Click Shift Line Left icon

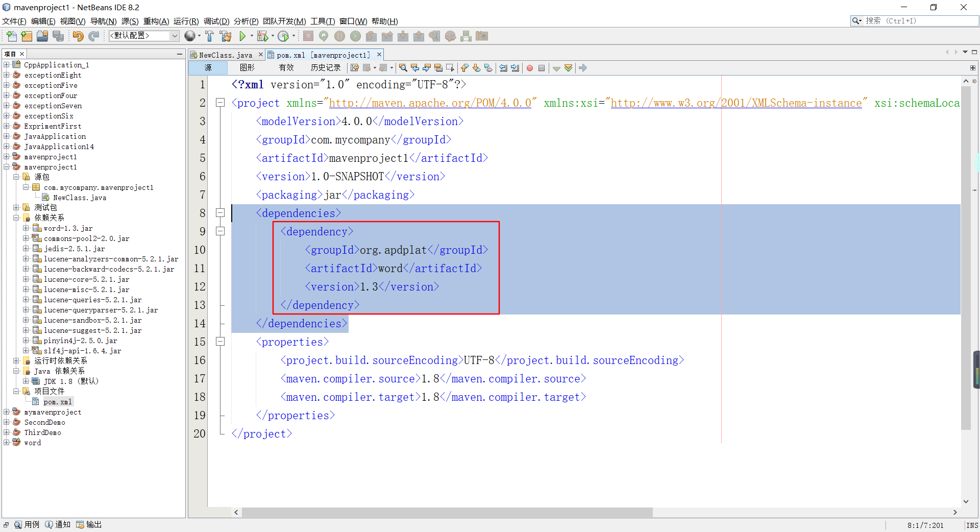click(503, 68)
